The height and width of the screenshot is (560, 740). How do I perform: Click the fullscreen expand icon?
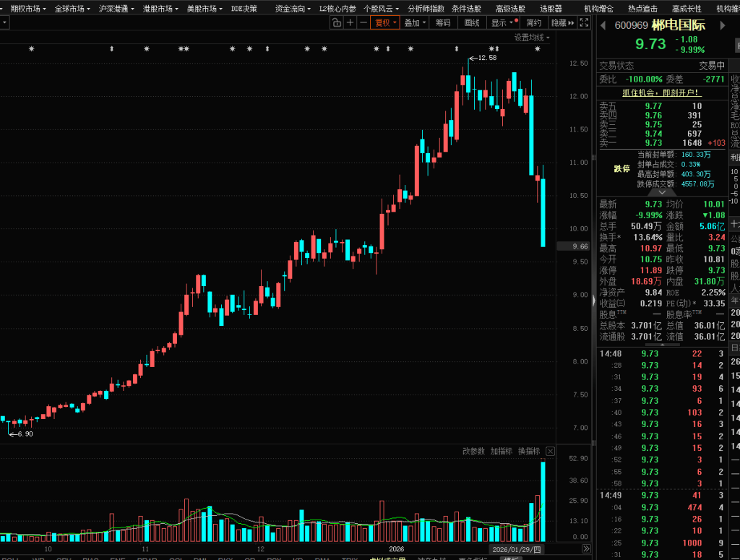(x=585, y=23)
